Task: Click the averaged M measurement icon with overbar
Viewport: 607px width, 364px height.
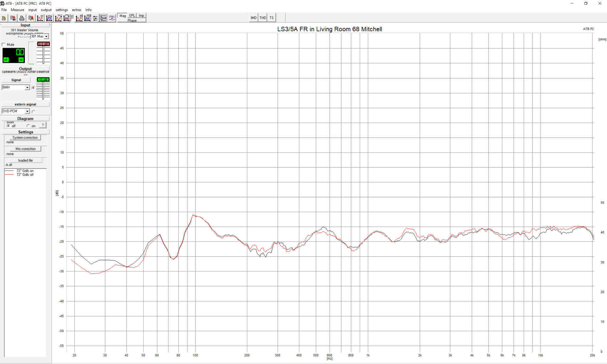Action: tap(79, 18)
